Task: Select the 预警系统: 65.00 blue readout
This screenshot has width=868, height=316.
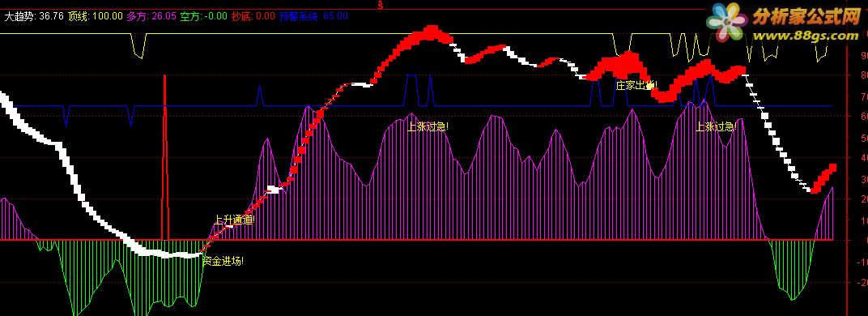Action: coord(313,16)
